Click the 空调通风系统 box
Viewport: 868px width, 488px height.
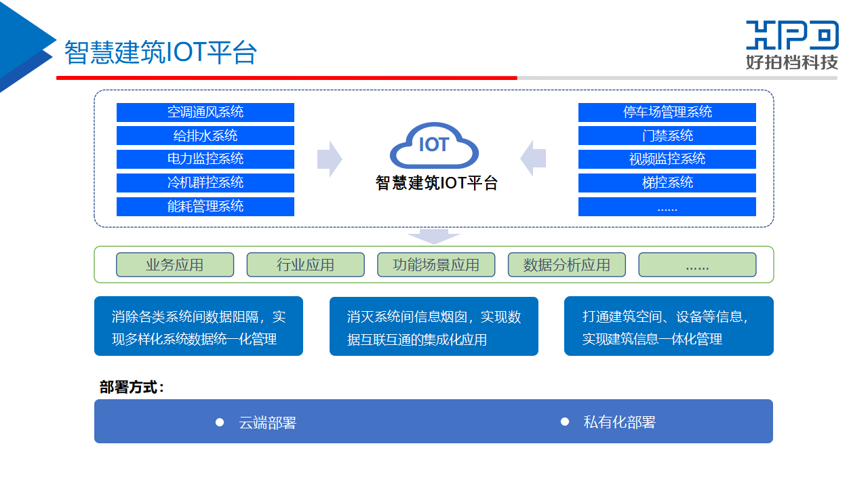(205, 113)
